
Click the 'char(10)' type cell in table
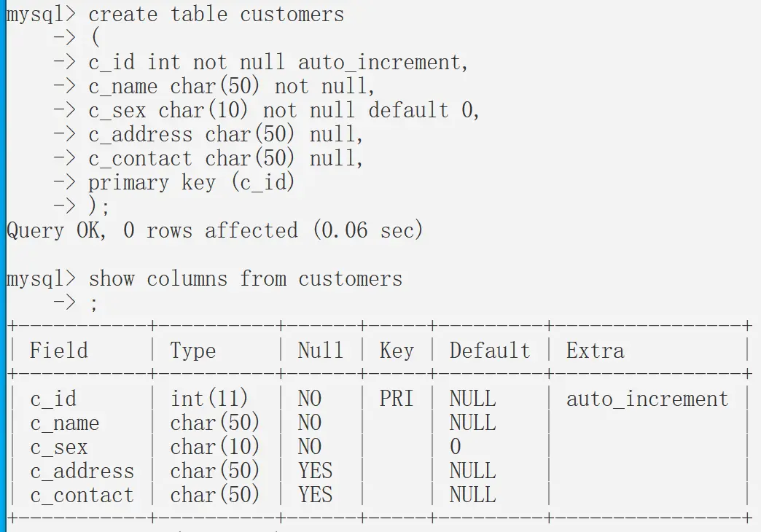click(215, 447)
